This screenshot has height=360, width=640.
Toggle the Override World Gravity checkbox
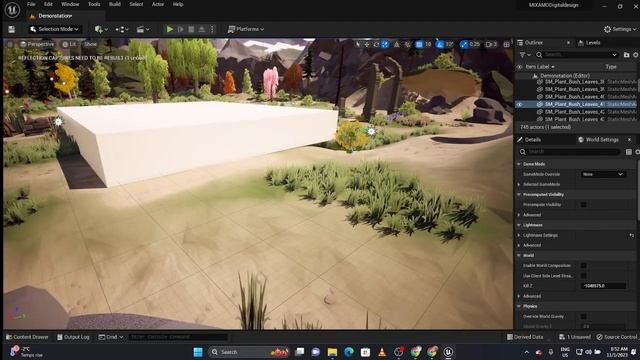click(584, 317)
